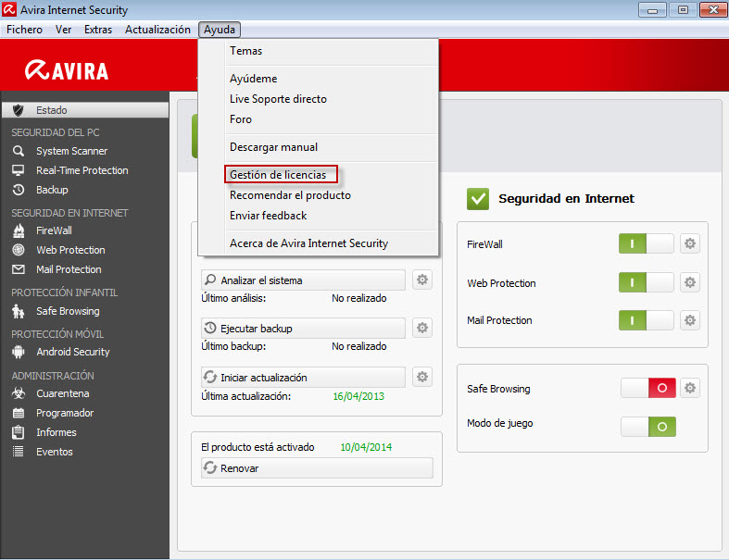Click the gear icon next to FireWall toggle
The image size is (729, 560).
690,244
